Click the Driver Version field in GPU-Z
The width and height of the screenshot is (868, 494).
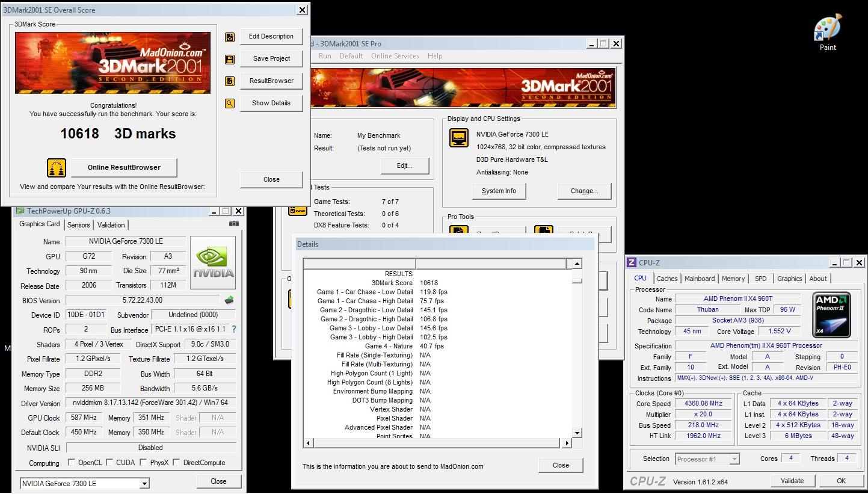tap(150, 403)
